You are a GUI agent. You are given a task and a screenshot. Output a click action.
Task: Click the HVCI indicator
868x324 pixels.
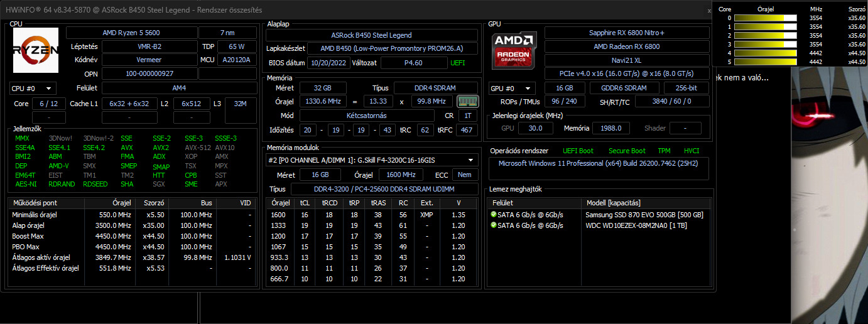pyautogui.click(x=692, y=151)
